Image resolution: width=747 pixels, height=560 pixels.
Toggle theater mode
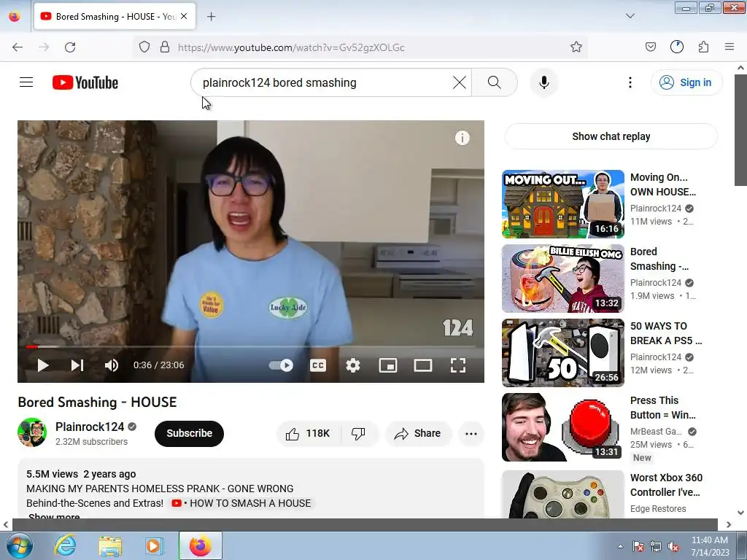(x=422, y=365)
